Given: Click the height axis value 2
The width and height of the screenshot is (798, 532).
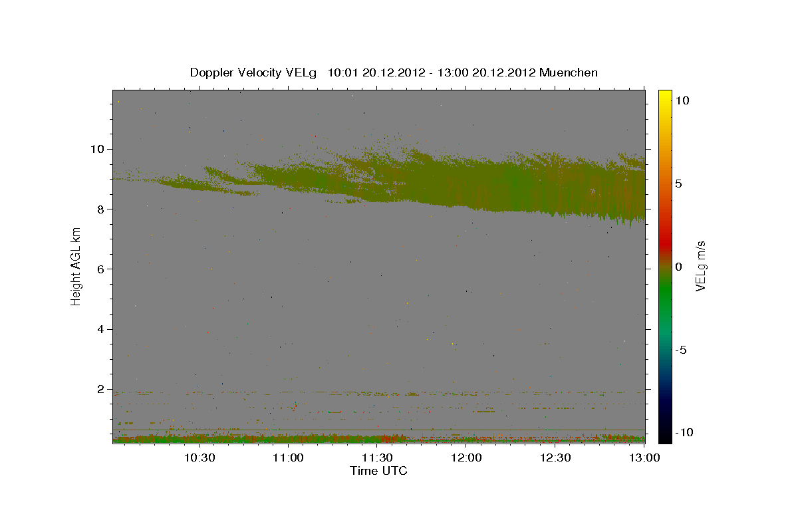Looking at the screenshot, I should [102, 390].
